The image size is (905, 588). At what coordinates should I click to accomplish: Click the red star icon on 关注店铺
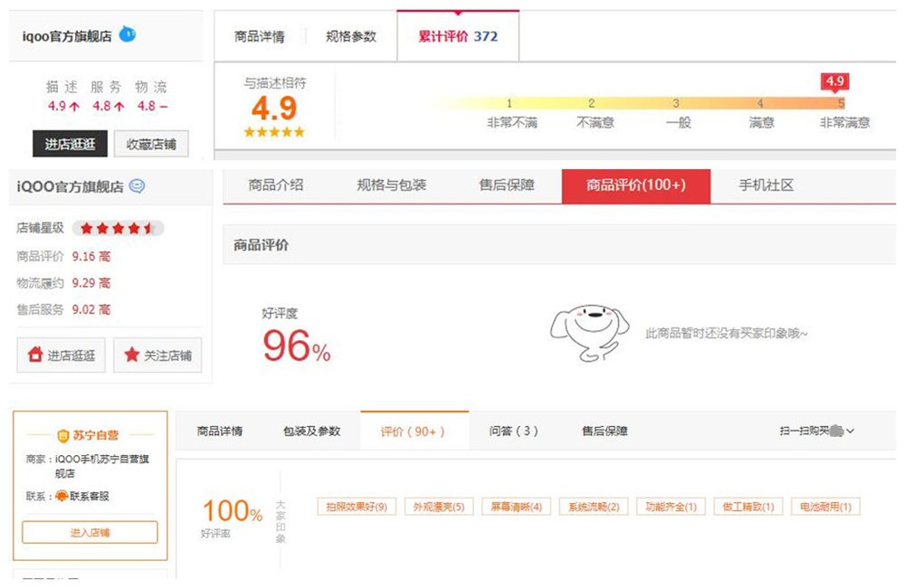(x=131, y=355)
